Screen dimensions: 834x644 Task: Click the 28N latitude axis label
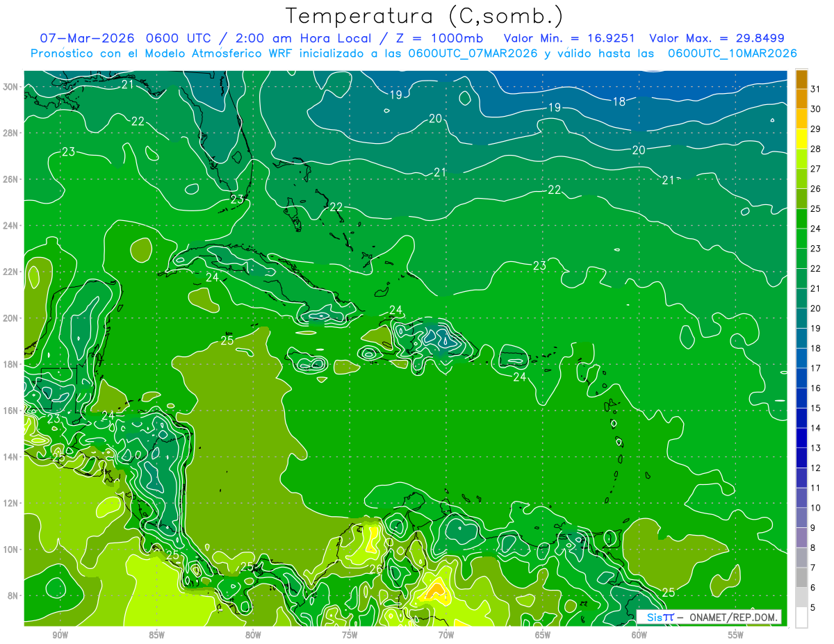(x=10, y=133)
